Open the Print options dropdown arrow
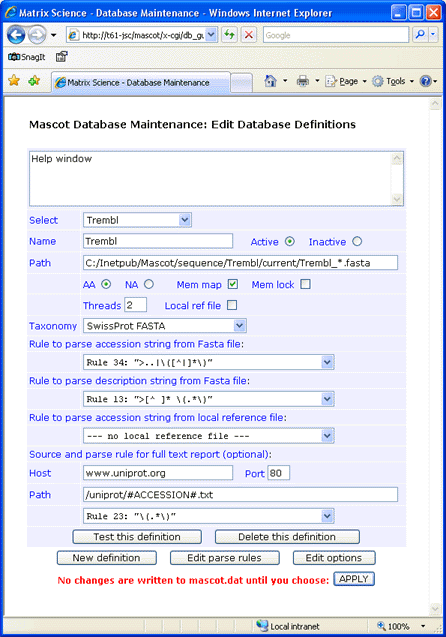 317,81
